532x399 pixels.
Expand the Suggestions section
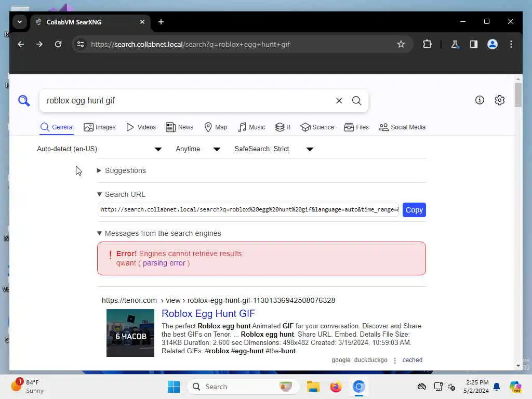122,170
